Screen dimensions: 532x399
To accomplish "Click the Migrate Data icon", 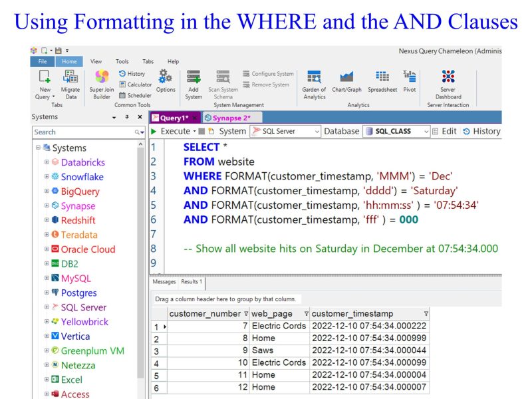I will coord(70,84).
